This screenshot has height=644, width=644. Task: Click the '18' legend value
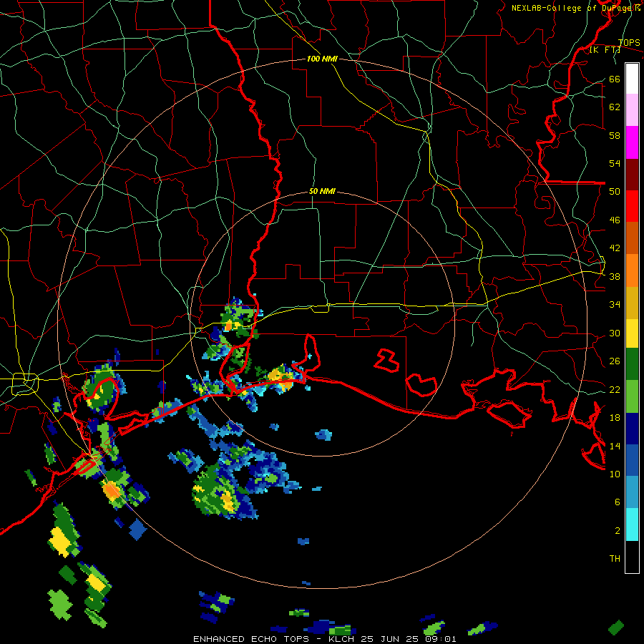pos(615,418)
